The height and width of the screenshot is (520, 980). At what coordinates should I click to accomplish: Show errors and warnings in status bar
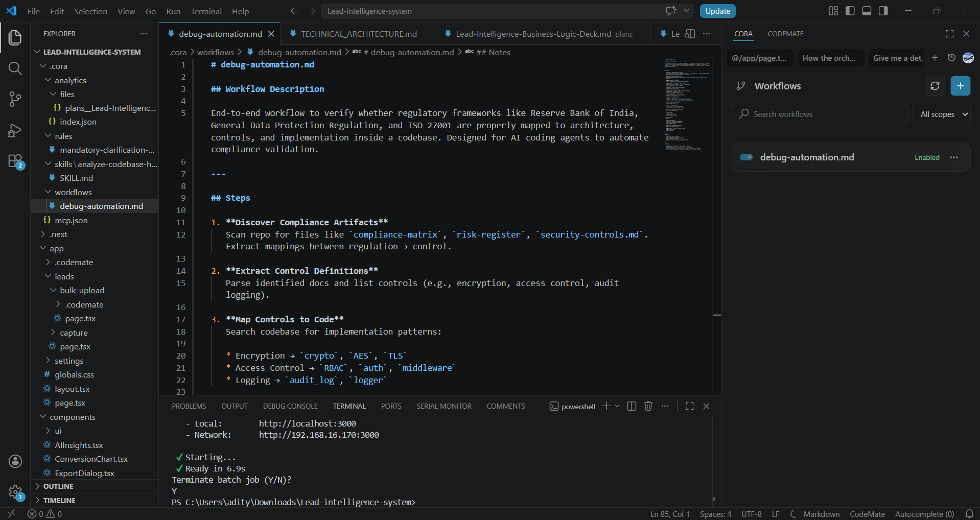coord(45,514)
